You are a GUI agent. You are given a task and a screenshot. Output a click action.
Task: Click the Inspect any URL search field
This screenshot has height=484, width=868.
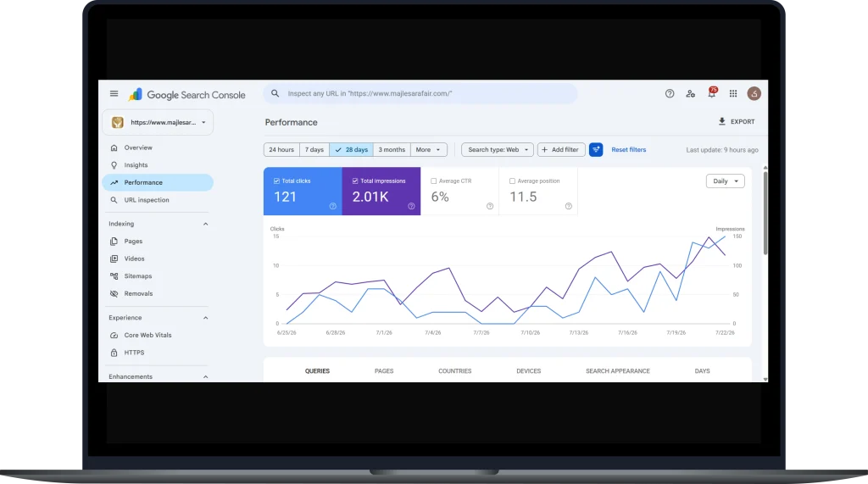pos(420,93)
